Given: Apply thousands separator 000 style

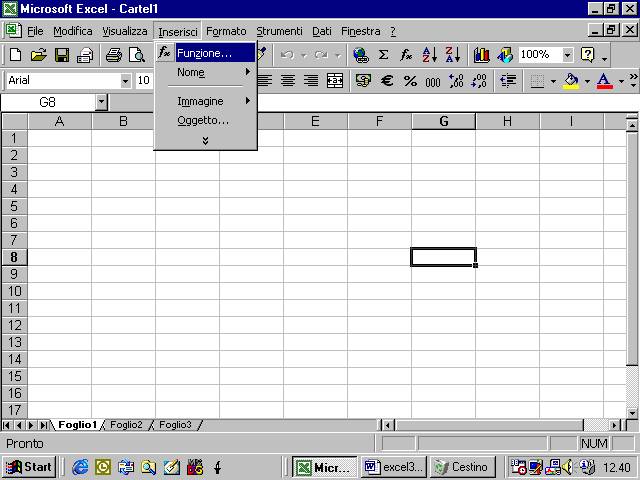Looking at the screenshot, I should pyautogui.click(x=433, y=82).
